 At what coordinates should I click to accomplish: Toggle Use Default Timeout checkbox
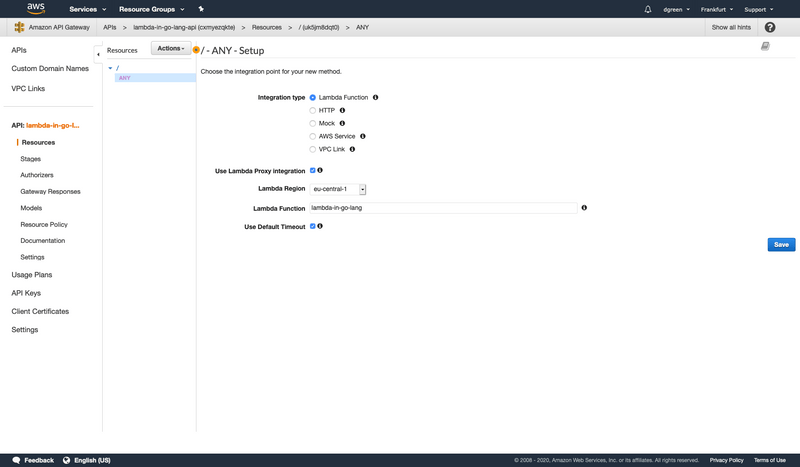click(313, 226)
